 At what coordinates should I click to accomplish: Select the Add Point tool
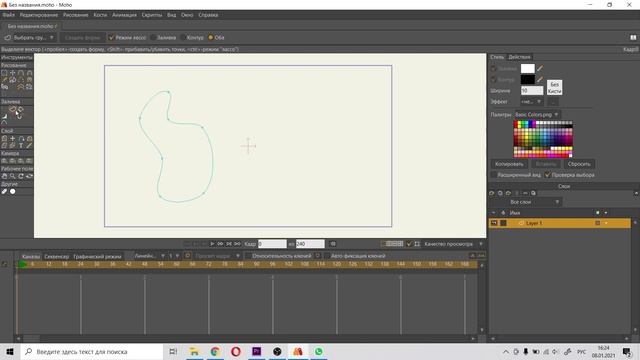[x=21, y=73]
